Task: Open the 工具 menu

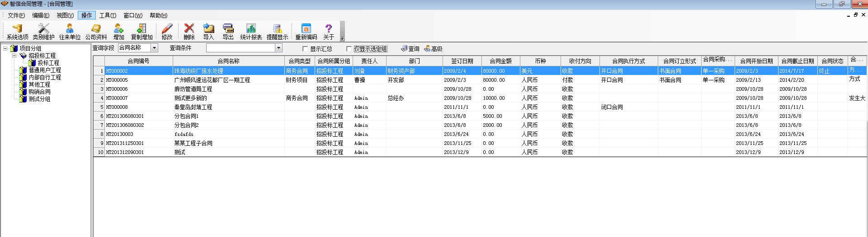Action: coord(108,15)
